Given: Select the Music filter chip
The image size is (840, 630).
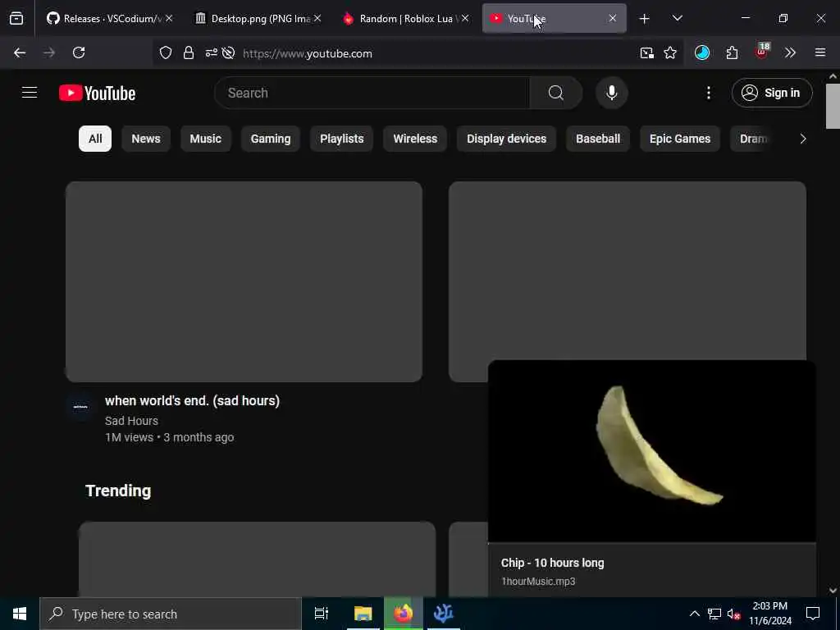Looking at the screenshot, I should pyautogui.click(x=206, y=139).
